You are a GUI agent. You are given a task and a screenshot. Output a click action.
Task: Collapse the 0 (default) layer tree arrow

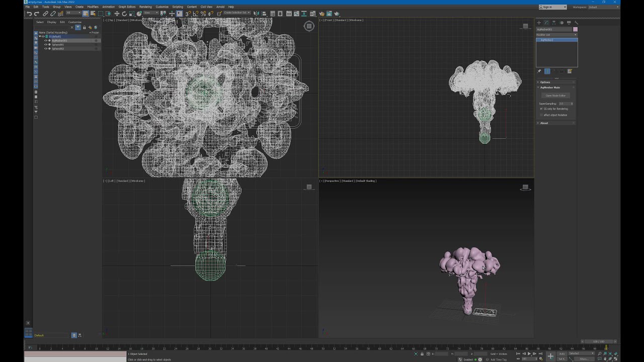tap(40, 37)
